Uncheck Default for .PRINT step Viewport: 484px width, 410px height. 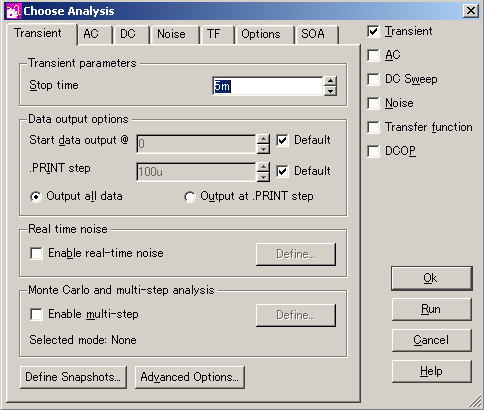(282, 171)
